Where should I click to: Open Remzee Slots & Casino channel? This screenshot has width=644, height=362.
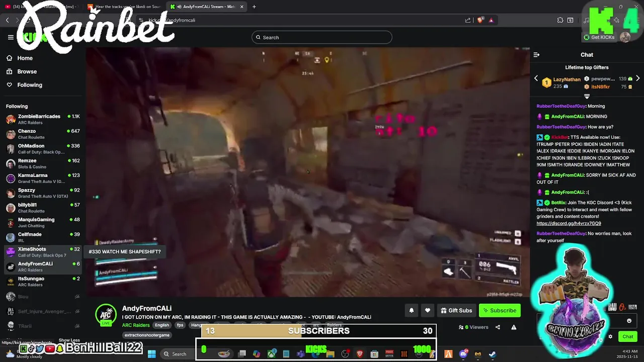coord(43,163)
